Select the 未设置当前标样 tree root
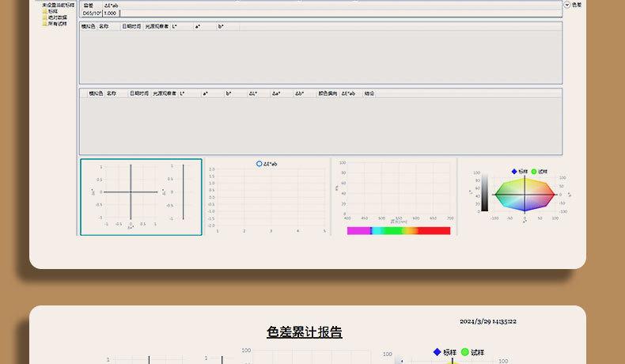625x364 pixels. 59,5
